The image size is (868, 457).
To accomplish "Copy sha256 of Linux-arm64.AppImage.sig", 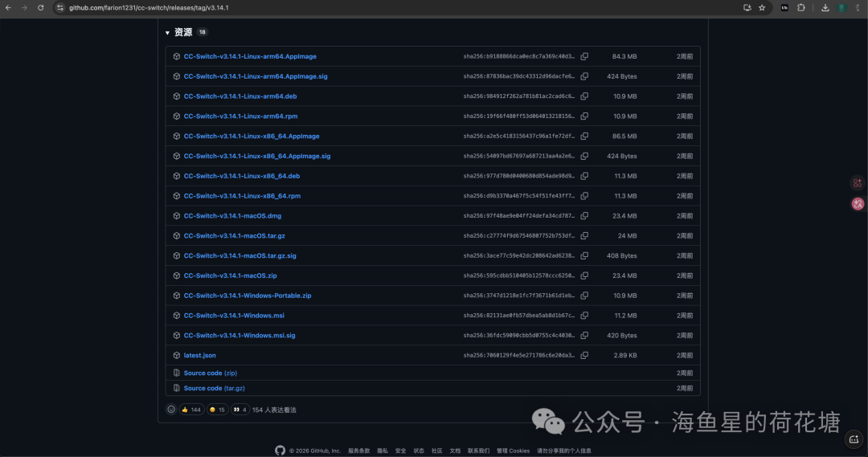I will click(584, 76).
